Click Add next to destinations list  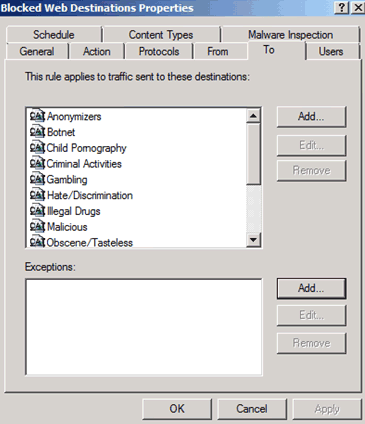click(311, 117)
